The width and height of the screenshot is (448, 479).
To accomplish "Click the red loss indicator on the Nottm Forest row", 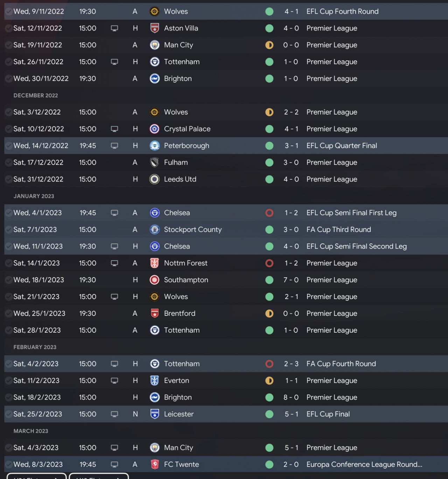I will 269,263.
